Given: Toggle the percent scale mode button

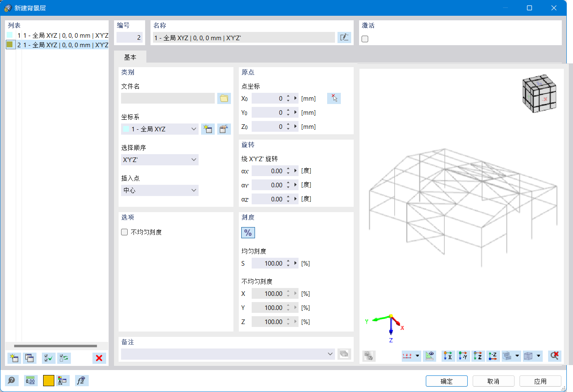Looking at the screenshot, I should pos(248,232).
